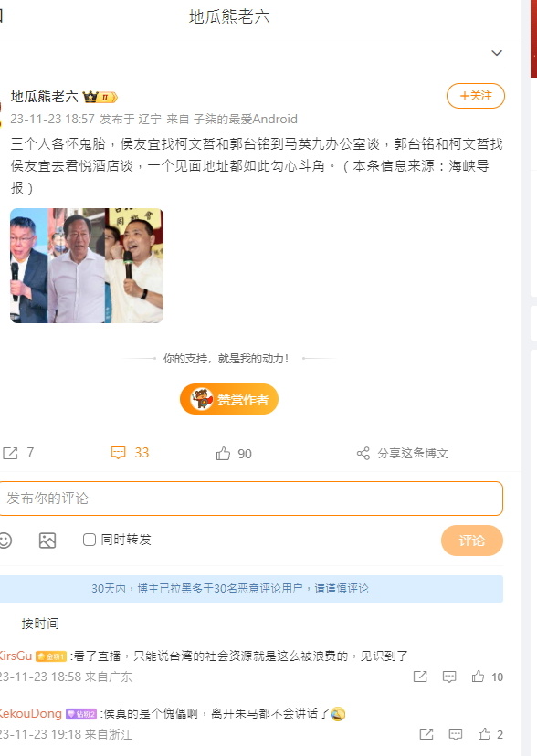
Task: Open the emoji picker for comment
Action: click(x=5, y=540)
